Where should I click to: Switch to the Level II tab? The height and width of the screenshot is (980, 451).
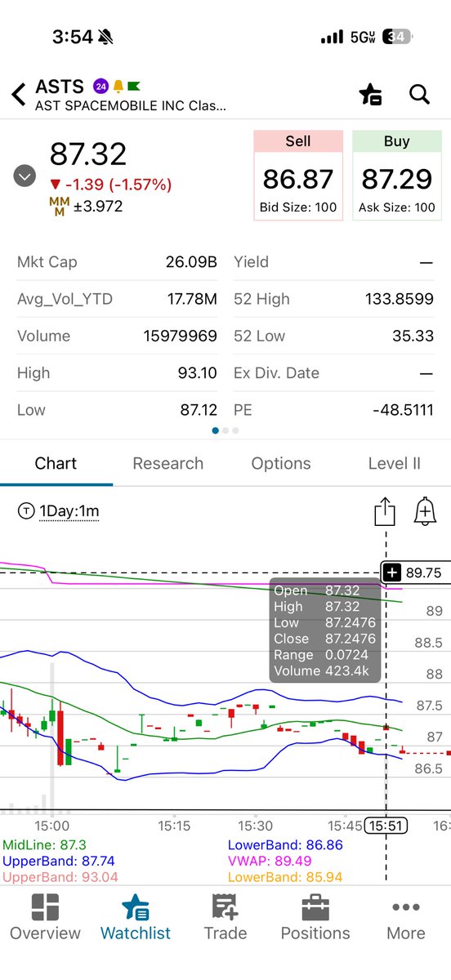pos(395,463)
